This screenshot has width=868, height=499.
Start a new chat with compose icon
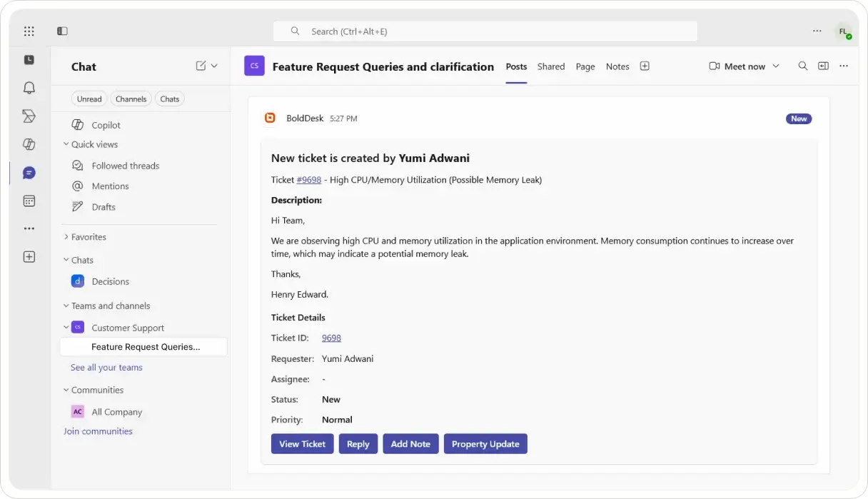(x=201, y=66)
